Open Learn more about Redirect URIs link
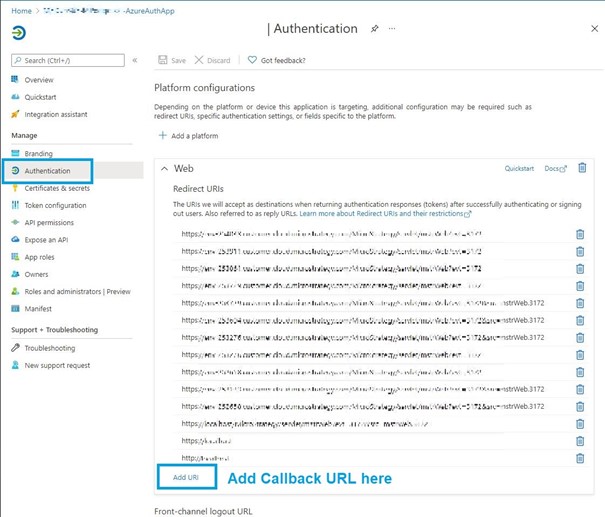The width and height of the screenshot is (605, 517). (x=384, y=214)
